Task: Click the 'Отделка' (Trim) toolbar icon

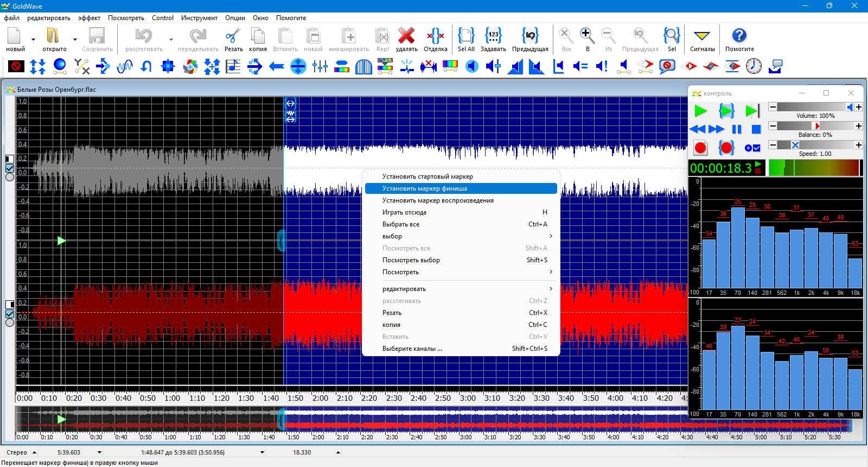Action: tap(435, 36)
